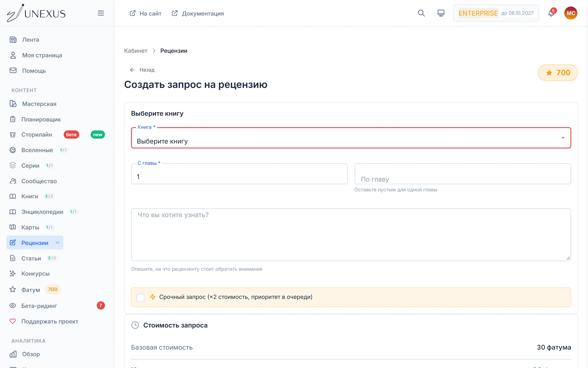The image size is (588, 368).
Task: Open notifications bell with 5 badge
Action: coord(551,13)
